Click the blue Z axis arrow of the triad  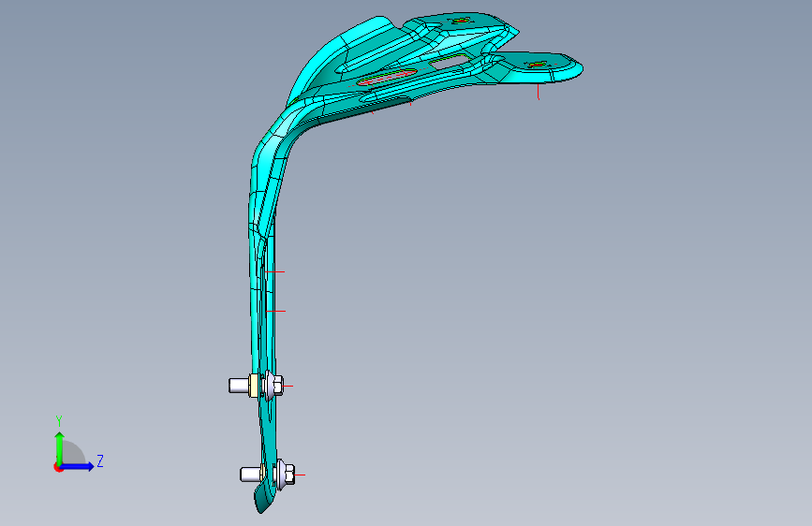[x=78, y=466]
